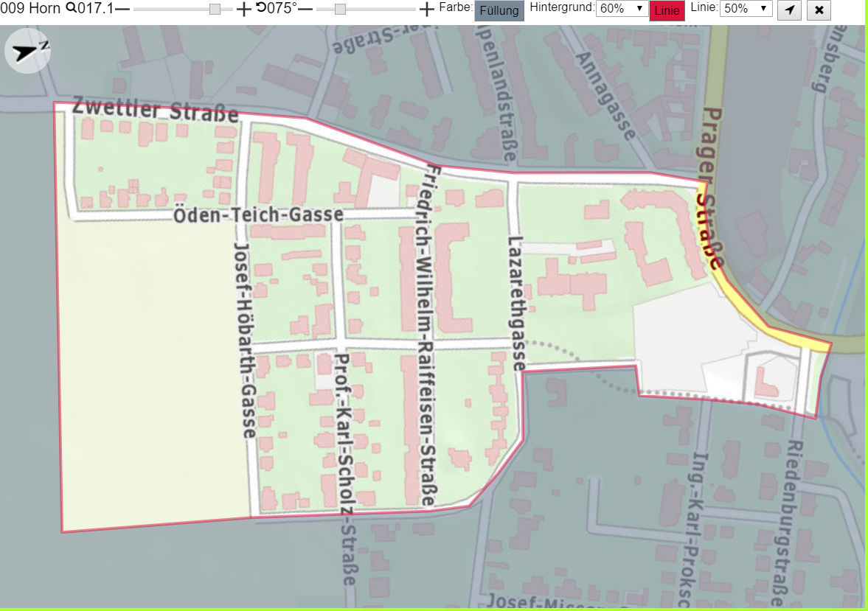Click the north compass arrow icon
Viewport: 868px width, 611px height.
tap(28, 51)
